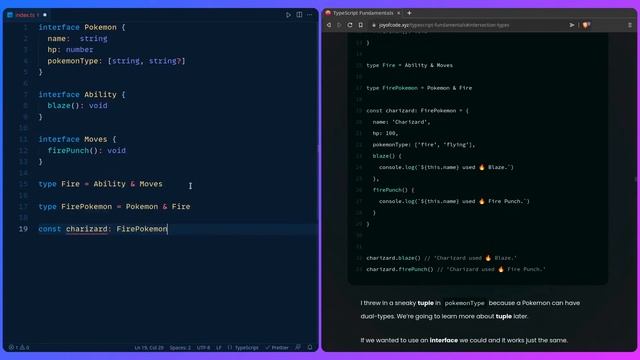The image size is (640, 360).
Task: Open the browser main menu
Action: 630,25
